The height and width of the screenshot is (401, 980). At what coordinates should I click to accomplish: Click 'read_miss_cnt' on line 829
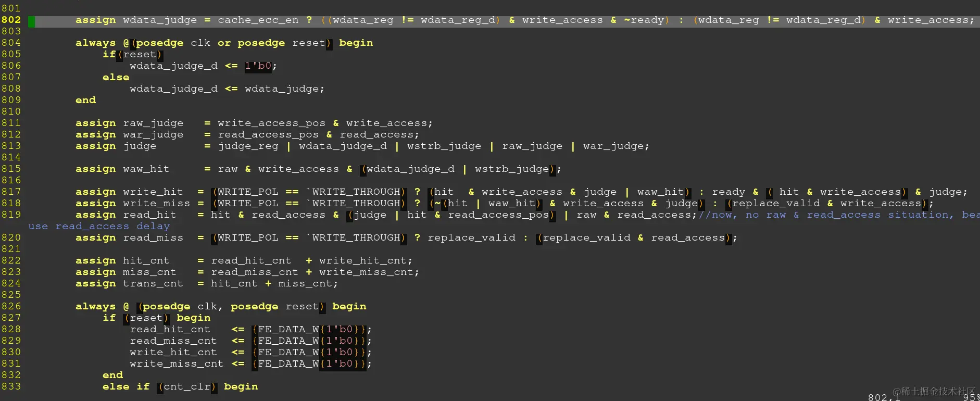pyautogui.click(x=173, y=341)
